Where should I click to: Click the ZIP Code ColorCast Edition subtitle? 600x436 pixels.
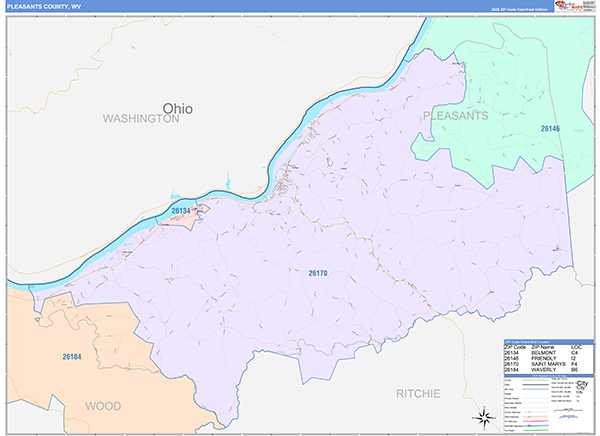tap(519, 9)
